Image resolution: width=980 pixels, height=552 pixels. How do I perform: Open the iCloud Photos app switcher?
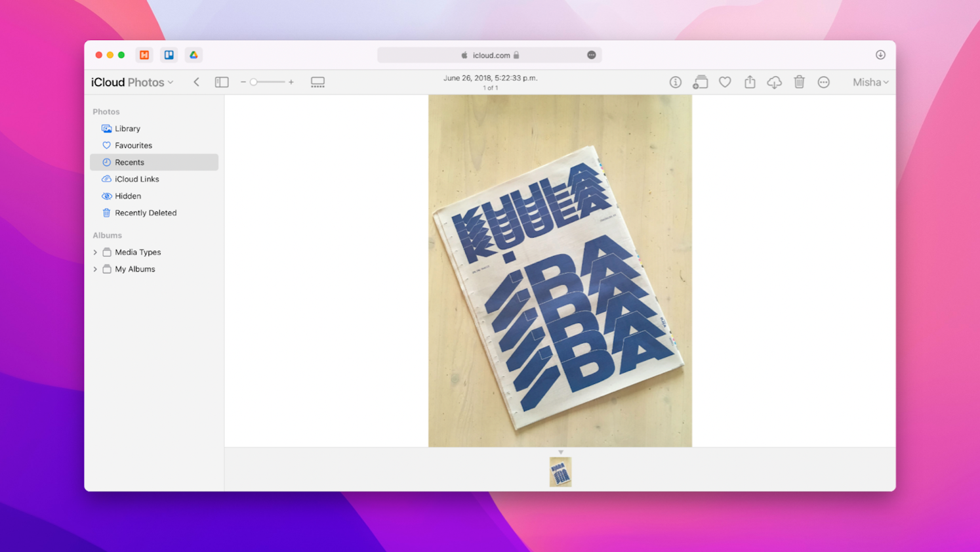point(131,82)
